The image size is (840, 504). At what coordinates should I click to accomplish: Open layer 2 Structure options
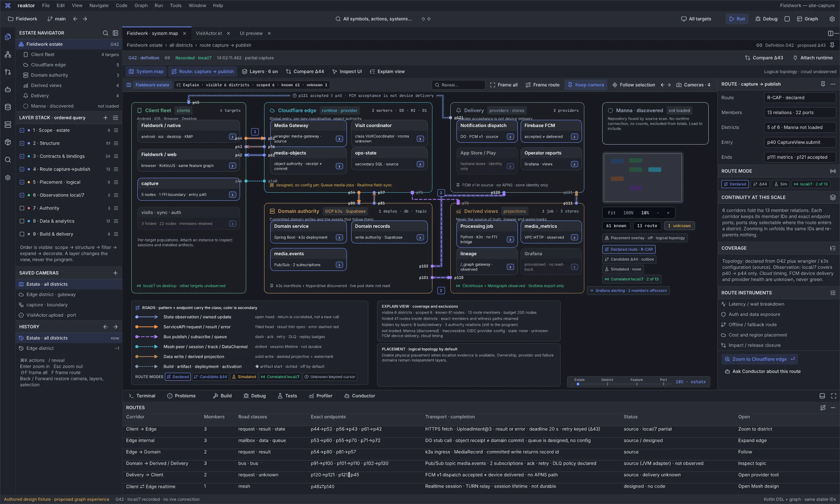pos(116,143)
